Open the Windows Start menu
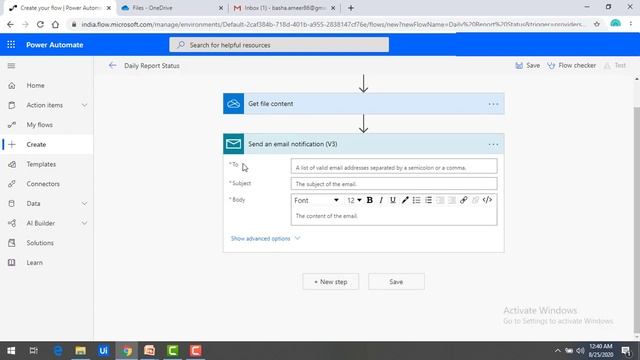640x360 pixels. pos(11,351)
